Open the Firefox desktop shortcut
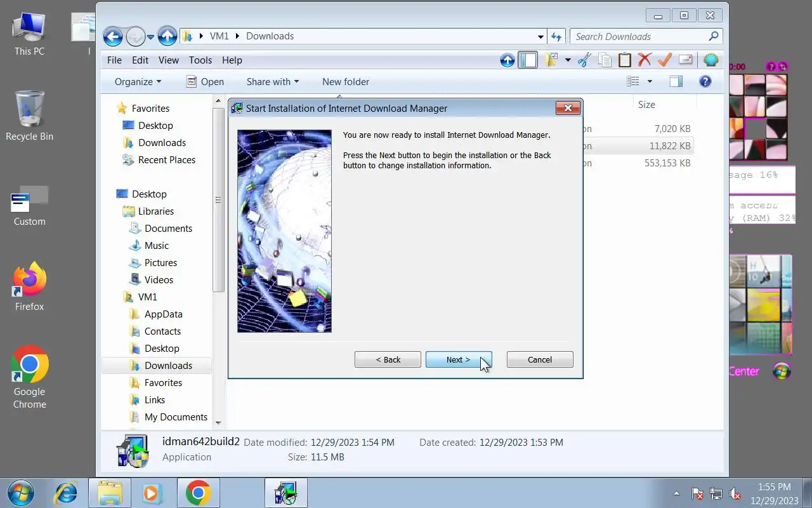The height and width of the screenshot is (508, 812). pos(30,286)
